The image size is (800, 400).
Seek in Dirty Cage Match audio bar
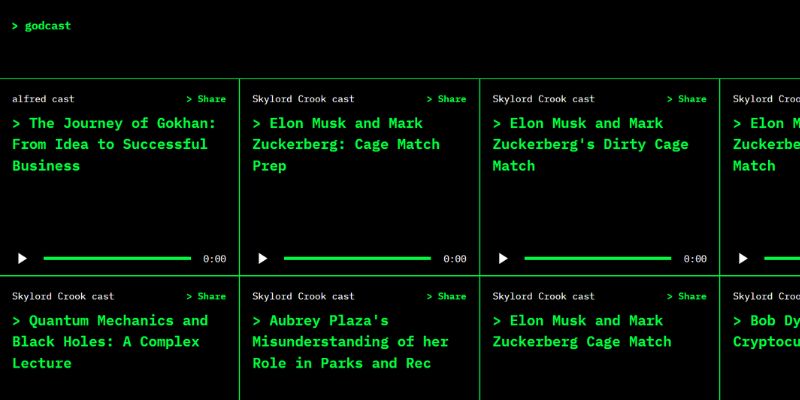[597, 259]
